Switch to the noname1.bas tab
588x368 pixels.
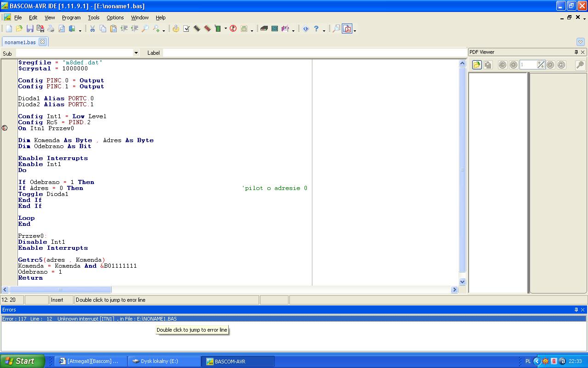(20, 42)
